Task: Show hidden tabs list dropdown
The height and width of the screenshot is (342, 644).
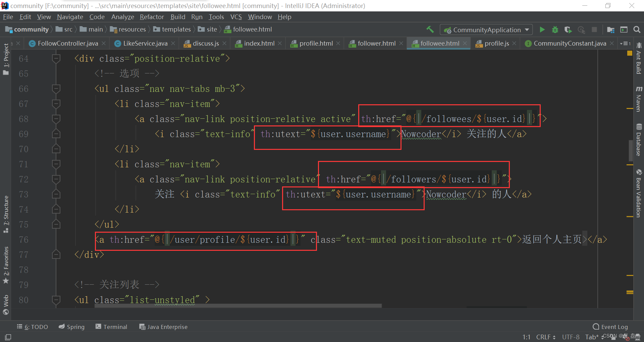Action: [x=626, y=44]
